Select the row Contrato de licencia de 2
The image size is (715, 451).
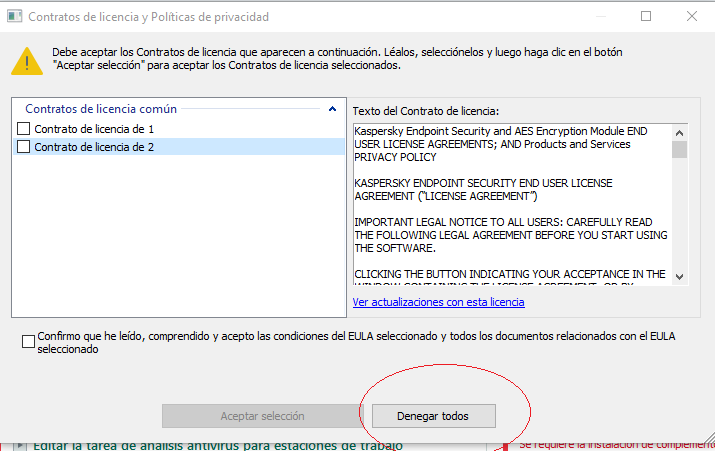coord(179,147)
